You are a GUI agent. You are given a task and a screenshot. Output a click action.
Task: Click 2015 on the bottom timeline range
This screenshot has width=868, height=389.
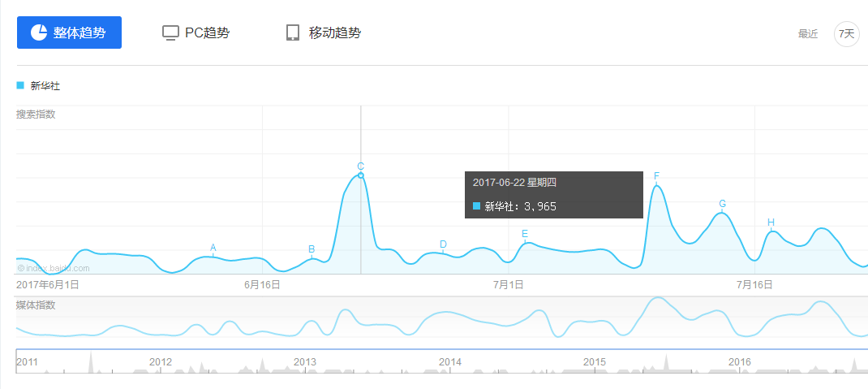click(594, 361)
